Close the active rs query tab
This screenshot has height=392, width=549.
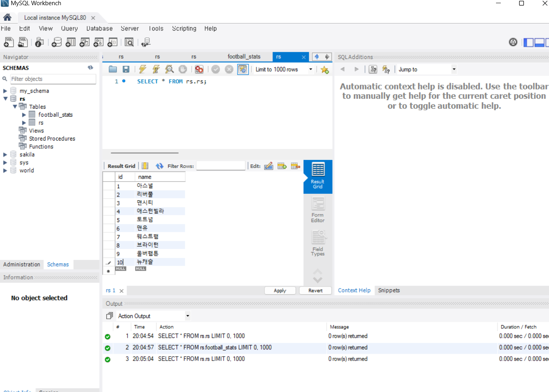pyautogui.click(x=304, y=57)
